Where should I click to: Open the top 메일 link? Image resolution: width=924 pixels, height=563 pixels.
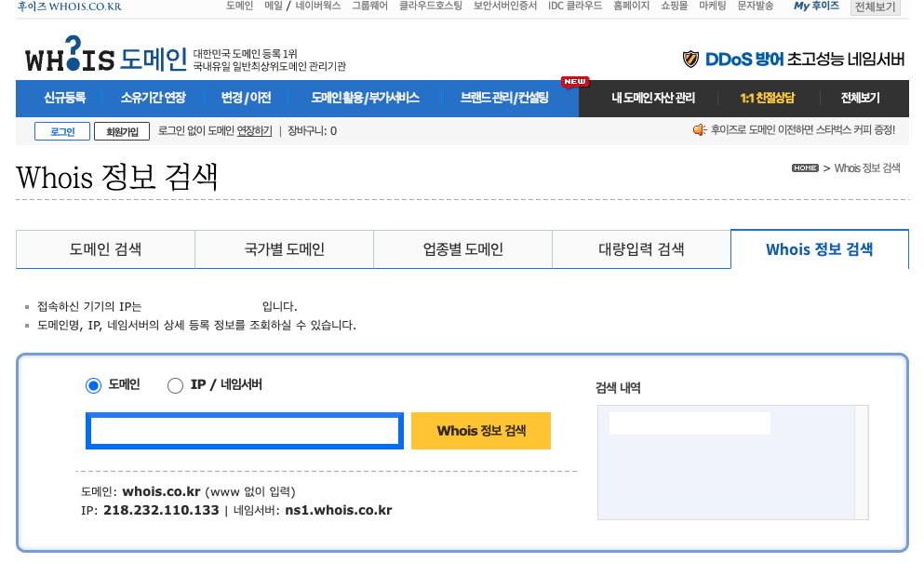click(x=274, y=6)
